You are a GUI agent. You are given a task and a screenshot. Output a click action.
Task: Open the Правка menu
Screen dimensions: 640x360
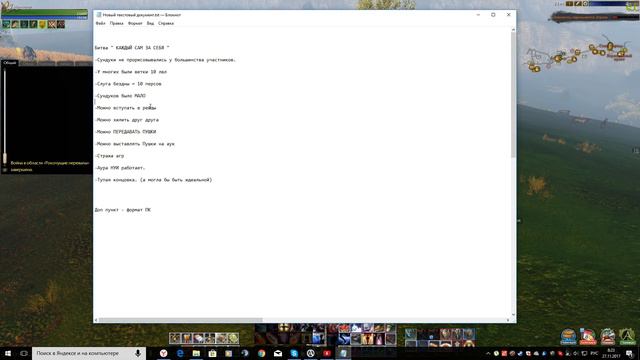[116, 23]
